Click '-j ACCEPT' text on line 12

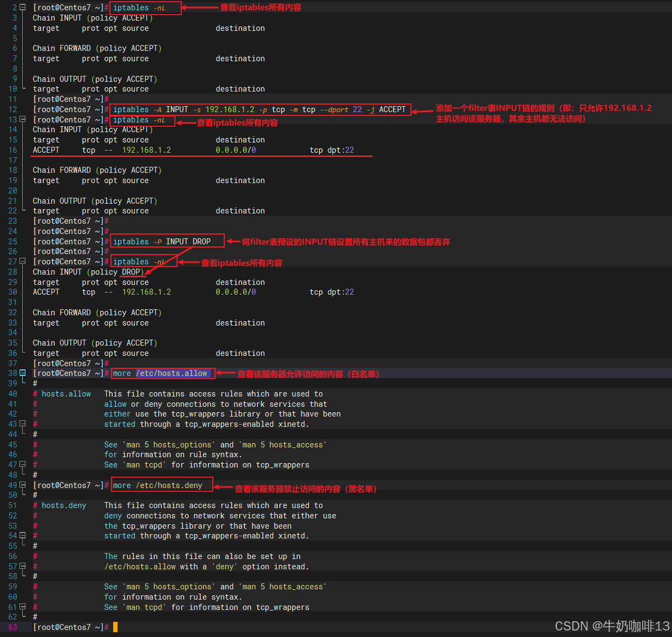coord(386,109)
